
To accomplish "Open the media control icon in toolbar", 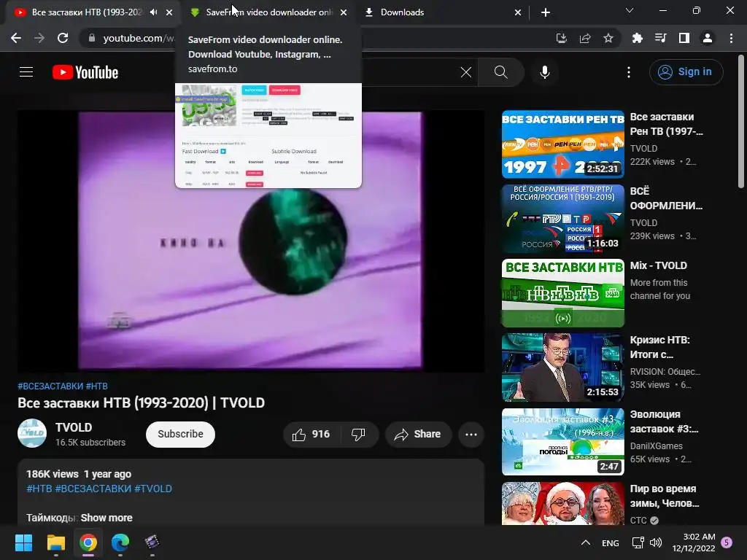I will pos(661,38).
